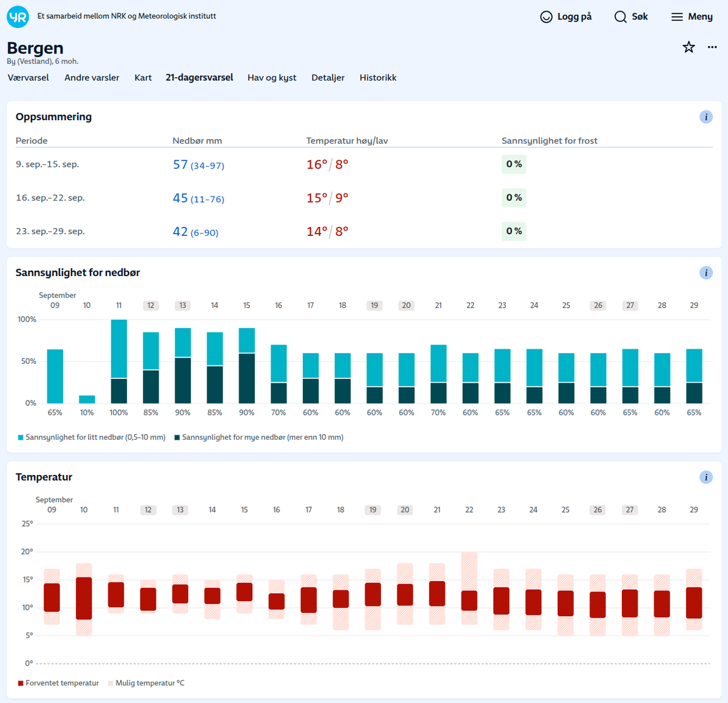
Task: Switch to the Værvarsel tab
Action: [x=29, y=78]
